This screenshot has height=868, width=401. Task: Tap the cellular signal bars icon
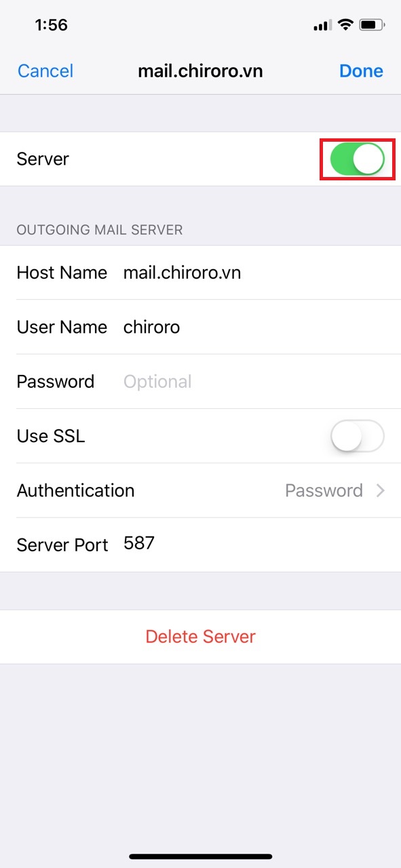pyautogui.click(x=322, y=26)
